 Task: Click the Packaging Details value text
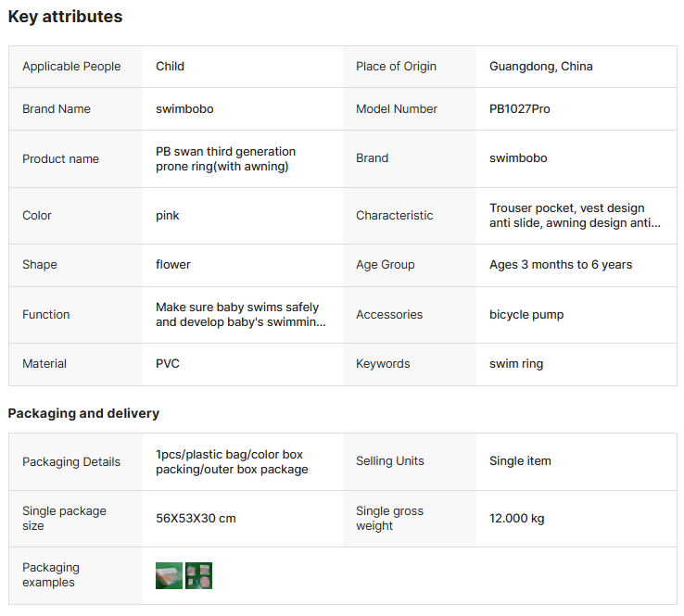[231, 461]
